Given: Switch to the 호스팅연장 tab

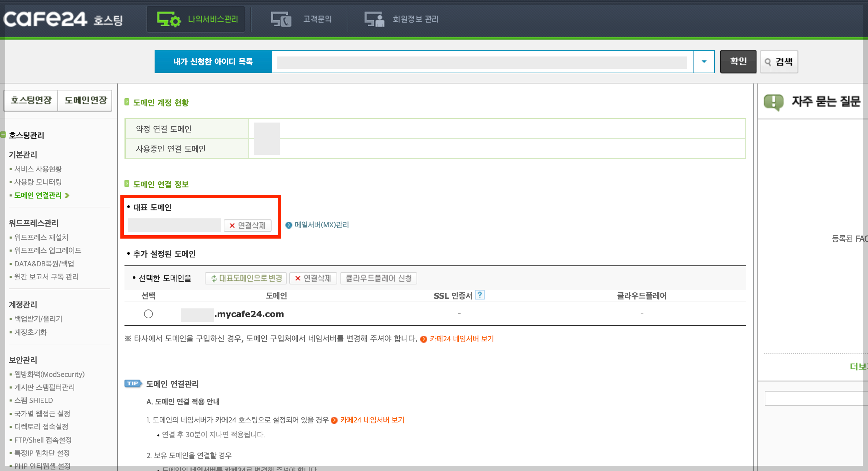Looking at the screenshot, I should (31, 100).
